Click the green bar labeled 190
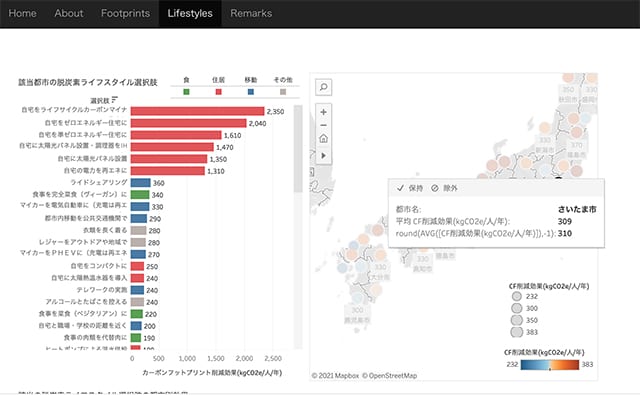The width and height of the screenshot is (640, 395). pos(136,337)
